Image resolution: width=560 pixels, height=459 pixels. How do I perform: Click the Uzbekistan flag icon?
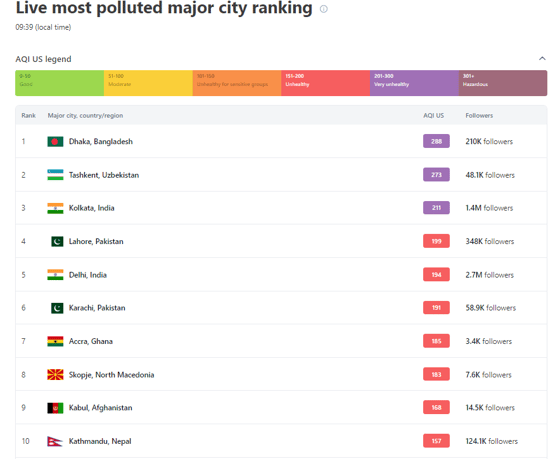55,175
